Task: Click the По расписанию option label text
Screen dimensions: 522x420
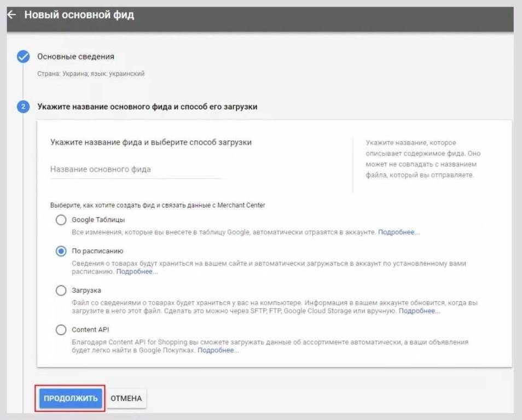Action: pos(97,251)
